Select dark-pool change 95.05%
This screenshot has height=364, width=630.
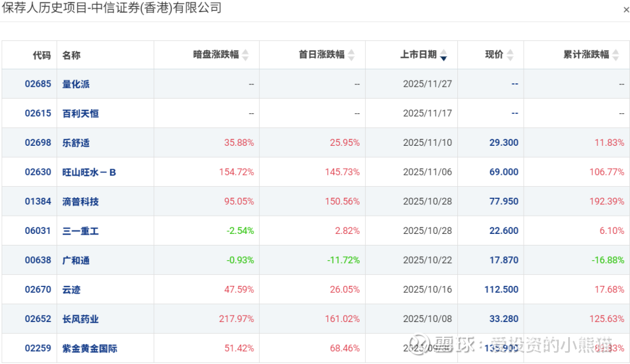click(239, 201)
